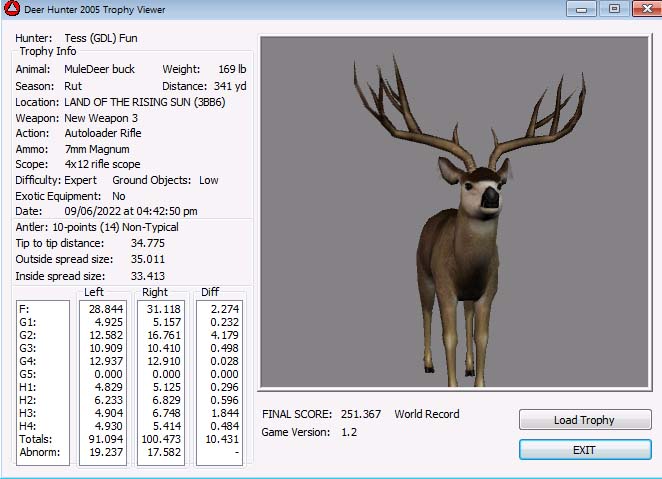Select the hunter name Tess (GDL) Fun

pos(99,38)
